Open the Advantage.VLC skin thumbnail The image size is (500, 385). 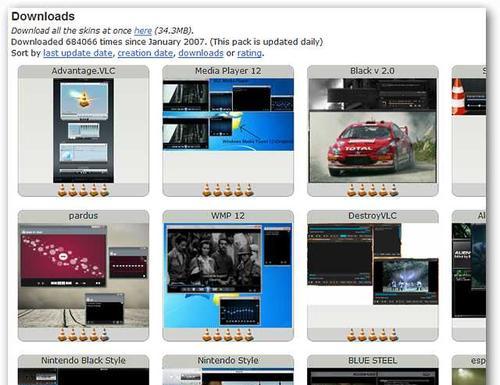pyautogui.click(x=83, y=131)
